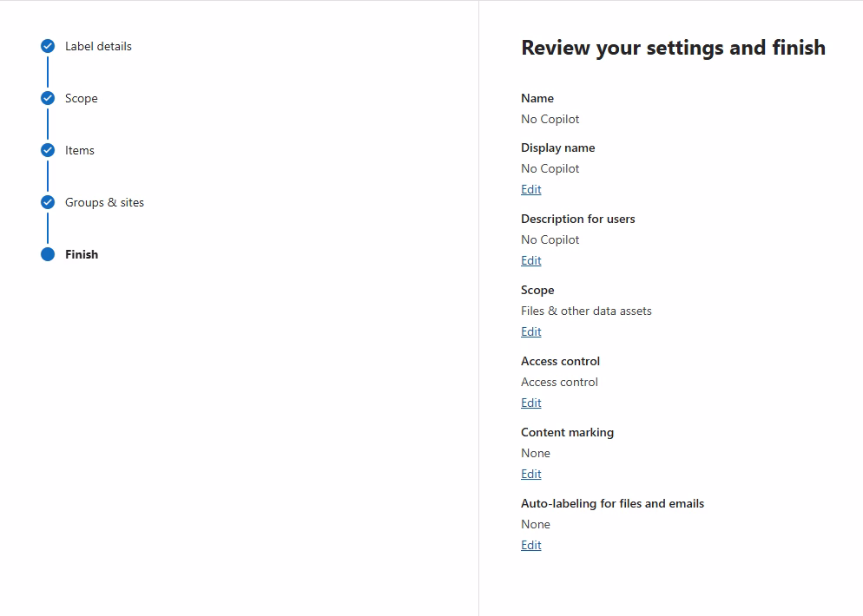The height and width of the screenshot is (616, 863).
Task: Open the Items wizard step
Action: point(79,150)
